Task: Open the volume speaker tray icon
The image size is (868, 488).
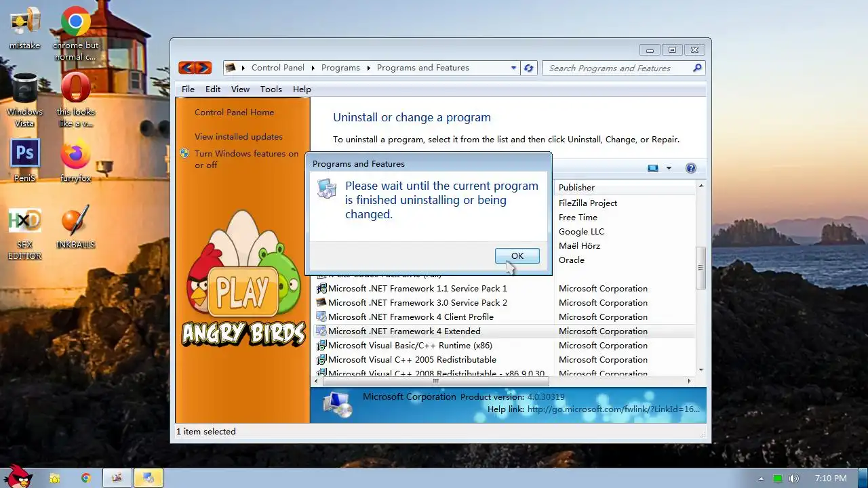Action: pyautogui.click(x=794, y=479)
